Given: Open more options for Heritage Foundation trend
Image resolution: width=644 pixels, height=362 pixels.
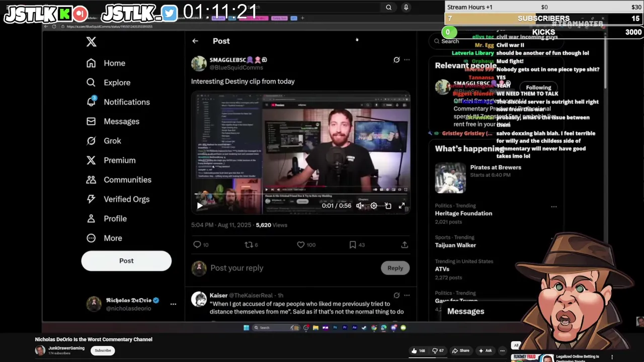Looking at the screenshot, I should pos(554,207).
